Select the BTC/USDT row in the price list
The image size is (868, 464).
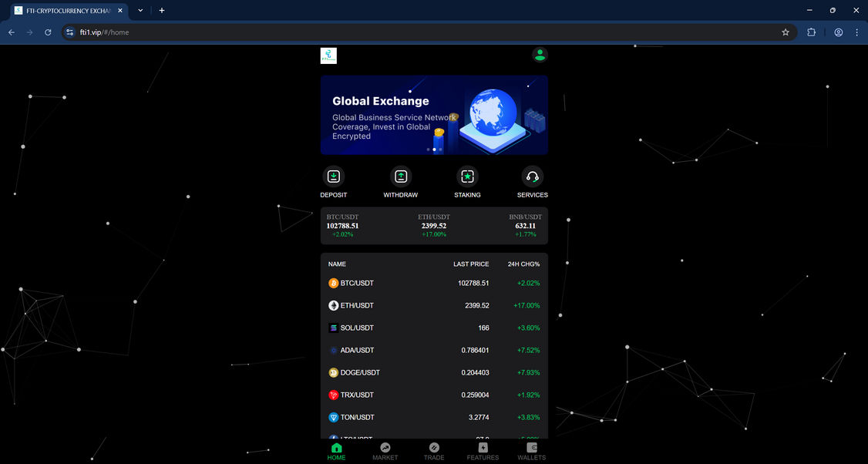434,284
